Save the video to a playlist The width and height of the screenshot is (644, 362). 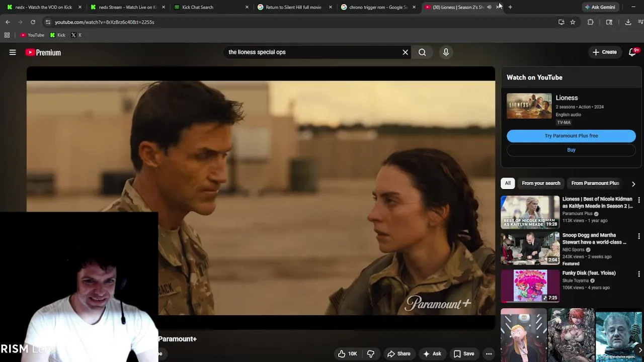pyautogui.click(x=464, y=354)
